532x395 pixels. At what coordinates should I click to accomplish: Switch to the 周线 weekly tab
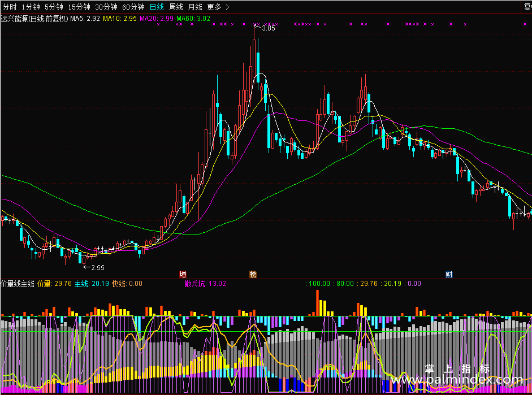(176, 7)
